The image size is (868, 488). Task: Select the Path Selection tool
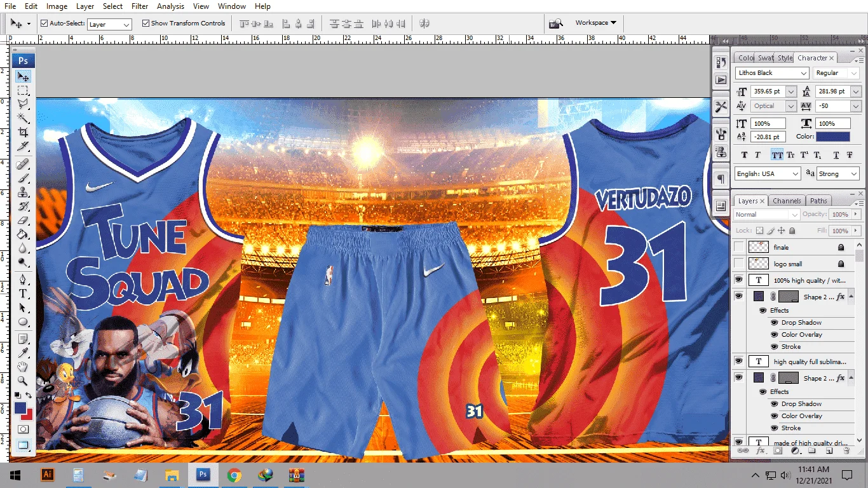pos(23,308)
